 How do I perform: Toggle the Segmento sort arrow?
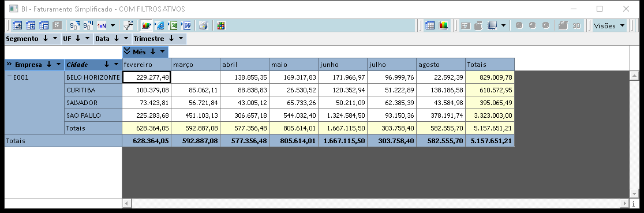[45, 39]
